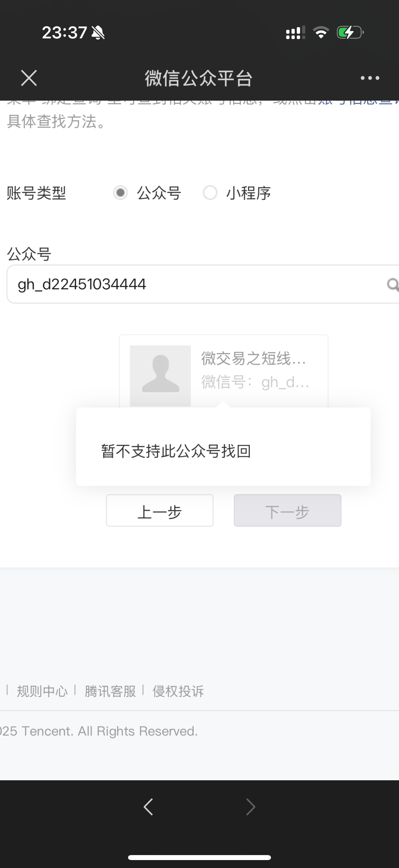Tap the battery charging status icon

(x=350, y=33)
